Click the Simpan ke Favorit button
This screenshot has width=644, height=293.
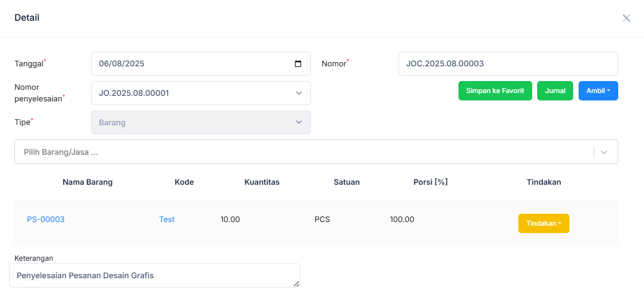pyautogui.click(x=495, y=91)
